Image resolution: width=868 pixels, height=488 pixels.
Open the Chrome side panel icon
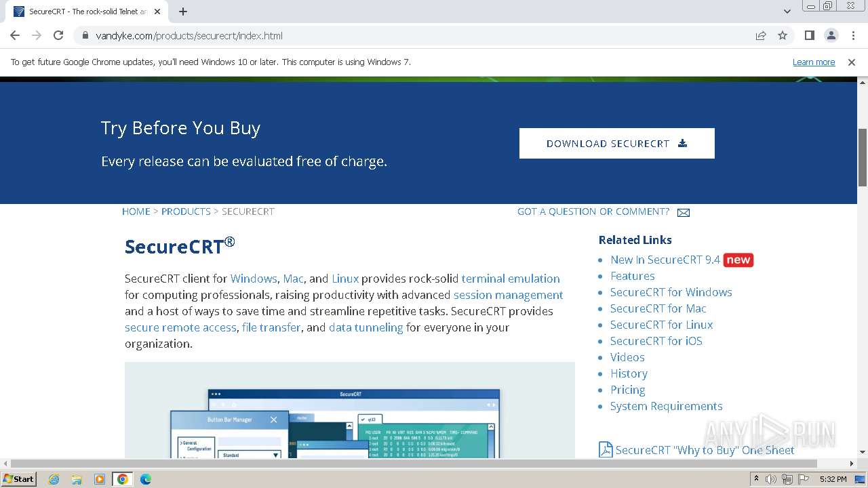click(810, 35)
